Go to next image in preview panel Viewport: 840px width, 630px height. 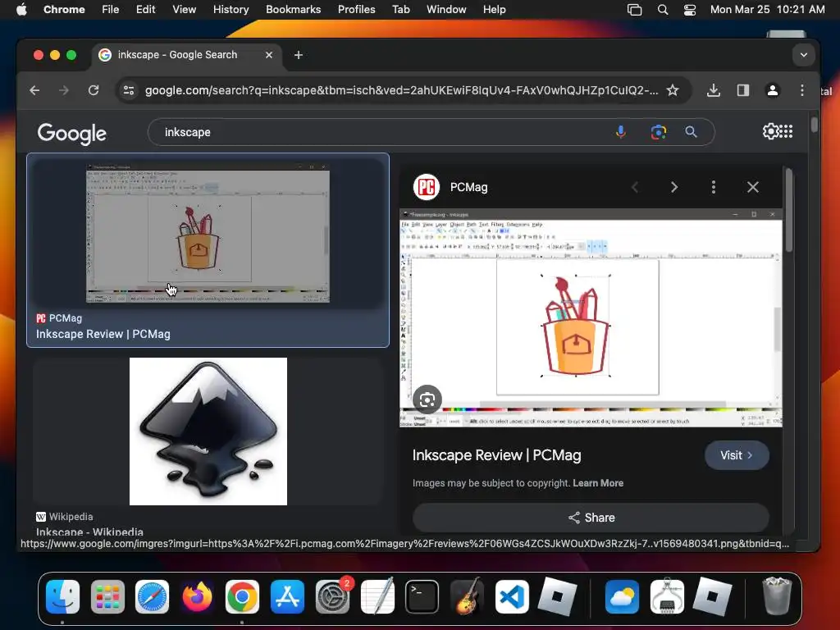[x=674, y=187]
